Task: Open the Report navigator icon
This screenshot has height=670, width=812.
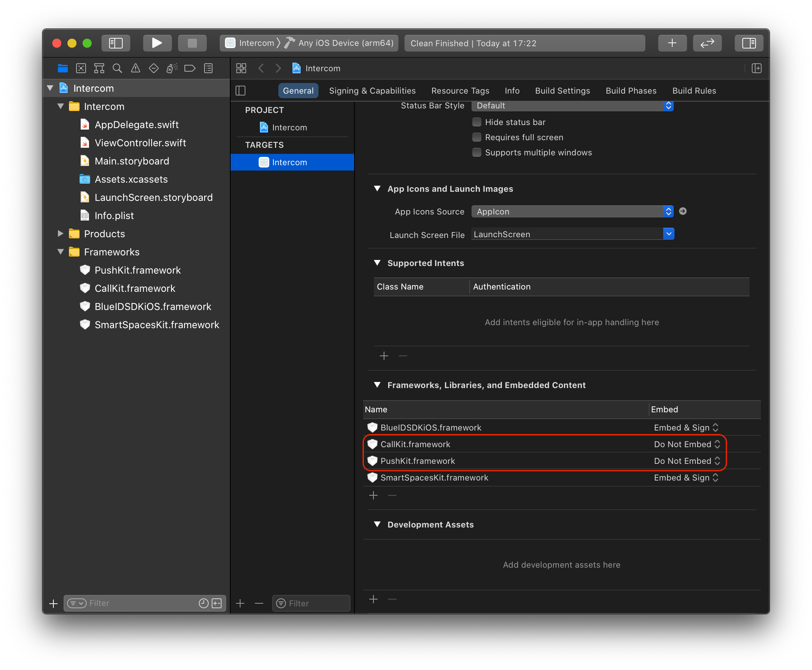Action: (208, 68)
